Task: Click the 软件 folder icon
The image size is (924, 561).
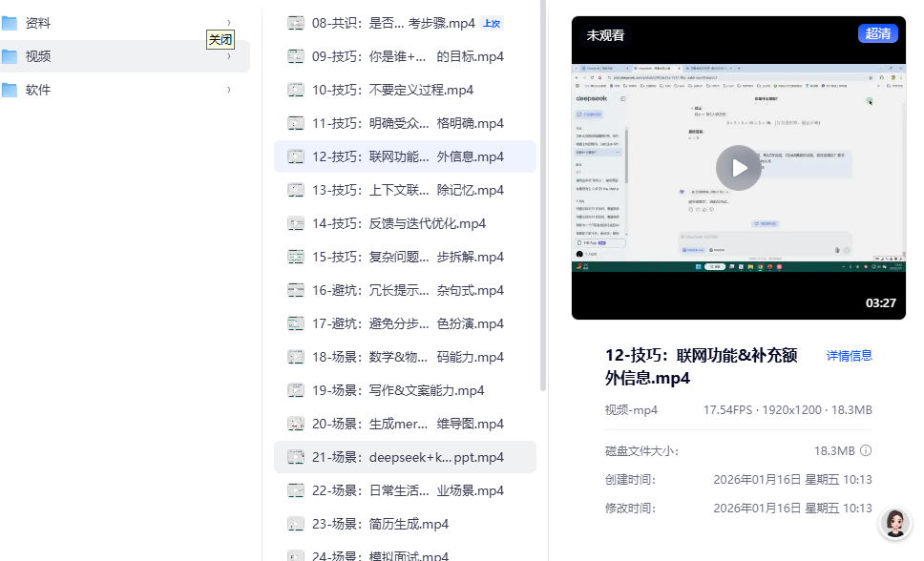Action: click(x=10, y=90)
